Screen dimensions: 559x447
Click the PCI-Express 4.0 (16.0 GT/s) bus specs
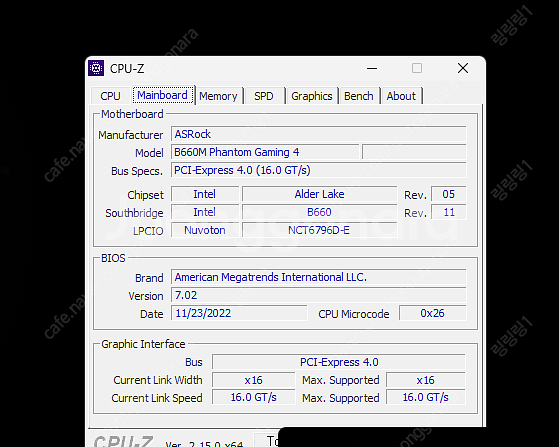pos(318,170)
